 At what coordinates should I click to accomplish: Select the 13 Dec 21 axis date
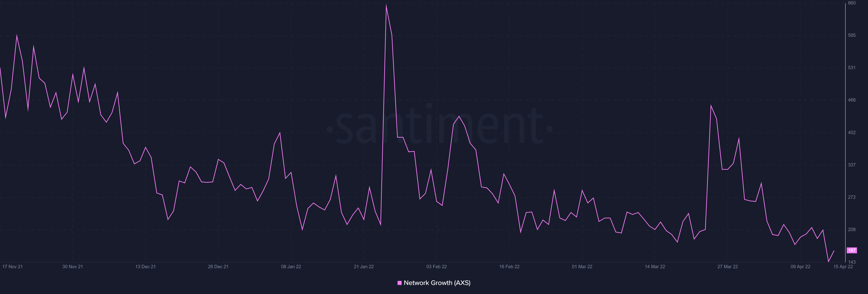145,267
